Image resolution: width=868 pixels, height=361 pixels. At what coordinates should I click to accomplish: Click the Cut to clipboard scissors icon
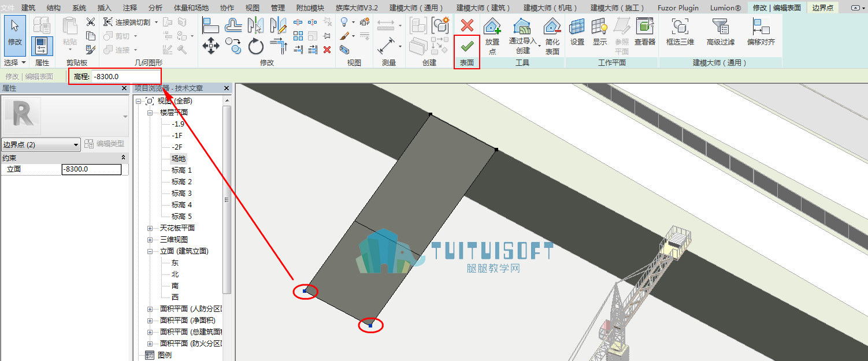point(91,22)
